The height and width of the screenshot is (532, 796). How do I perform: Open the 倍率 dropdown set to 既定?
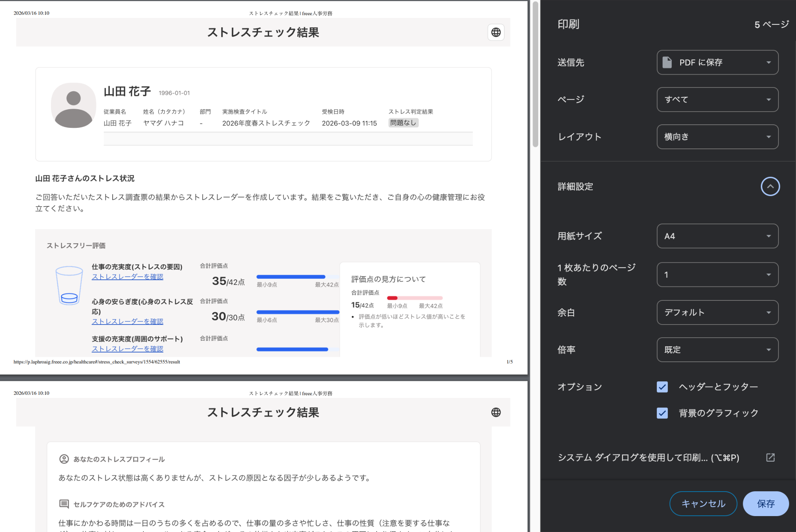pyautogui.click(x=717, y=350)
